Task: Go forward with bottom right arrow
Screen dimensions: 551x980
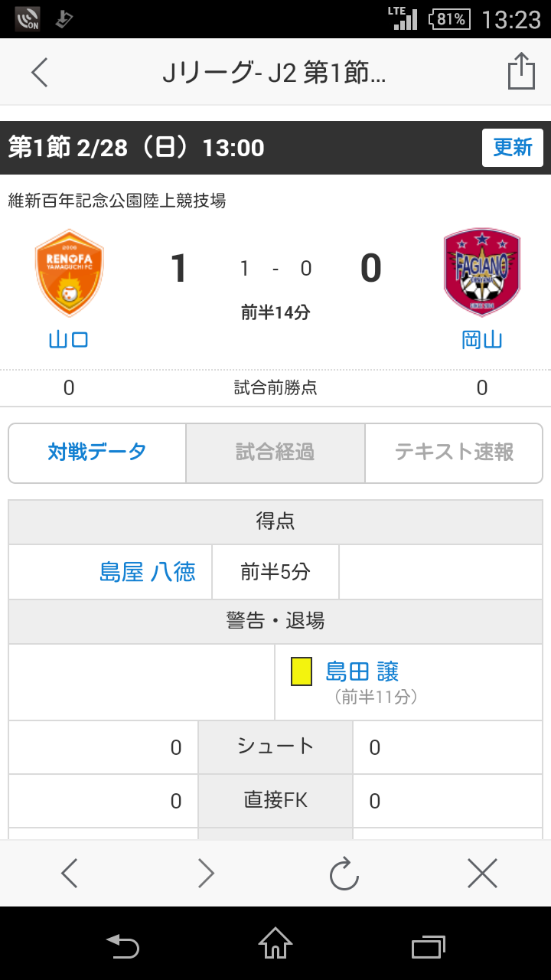Action: (x=206, y=873)
